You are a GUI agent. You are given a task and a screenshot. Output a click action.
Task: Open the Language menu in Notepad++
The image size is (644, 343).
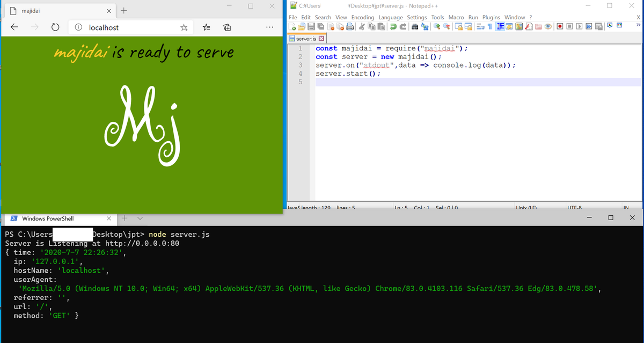coord(391,17)
